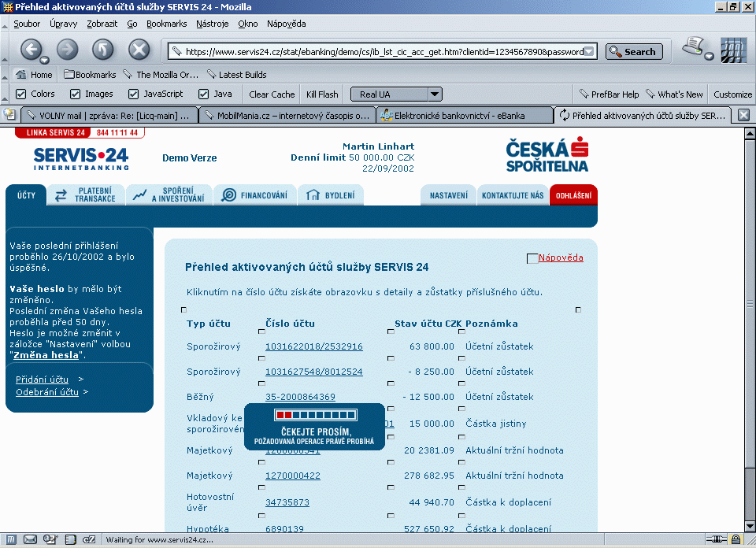Open Composer from the status bar icon
Screen dimensions: 756x548
pos(50,540)
